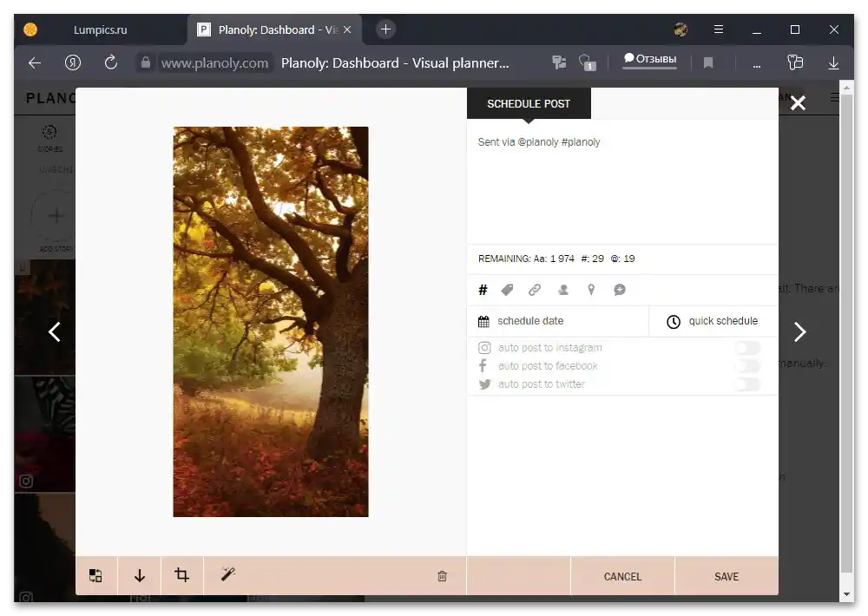This screenshot has width=868, height=616.
Task: Click the link chain icon
Action: [534, 290]
